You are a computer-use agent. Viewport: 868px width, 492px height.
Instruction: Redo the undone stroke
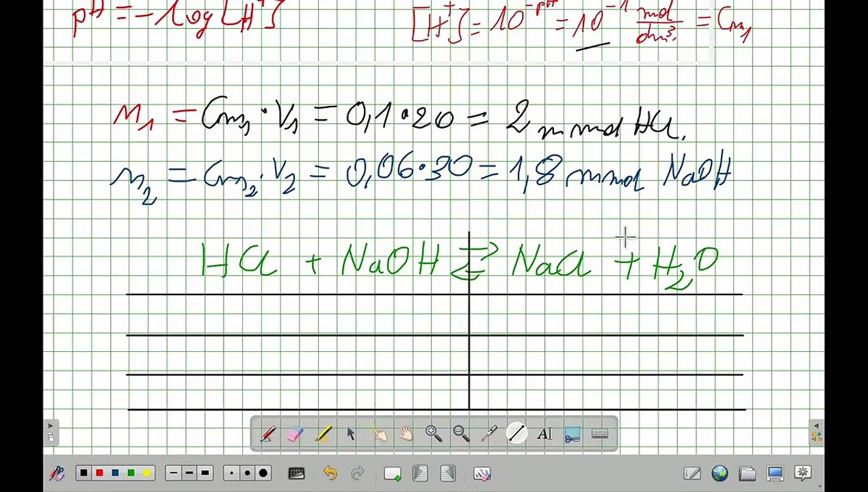358,473
